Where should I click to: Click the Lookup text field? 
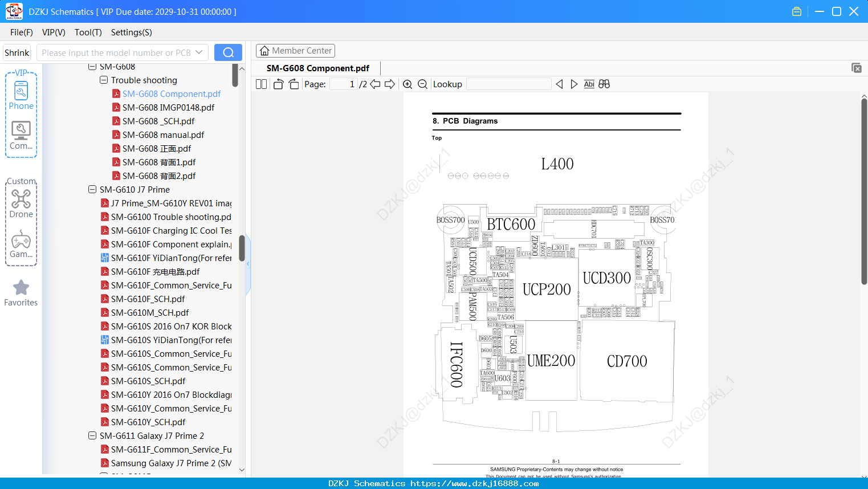[508, 84]
